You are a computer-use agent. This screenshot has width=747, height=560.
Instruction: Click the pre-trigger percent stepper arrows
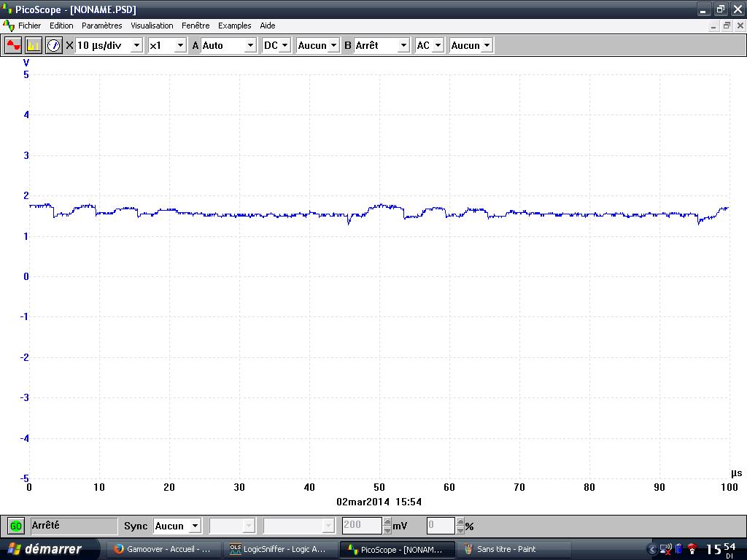click(460, 526)
